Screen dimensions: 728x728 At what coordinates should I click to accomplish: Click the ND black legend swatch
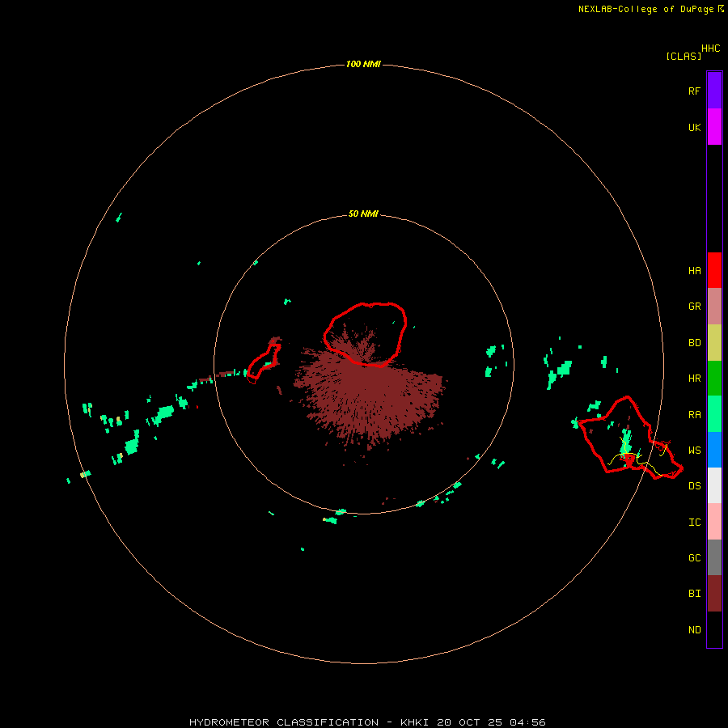tap(714, 629)
